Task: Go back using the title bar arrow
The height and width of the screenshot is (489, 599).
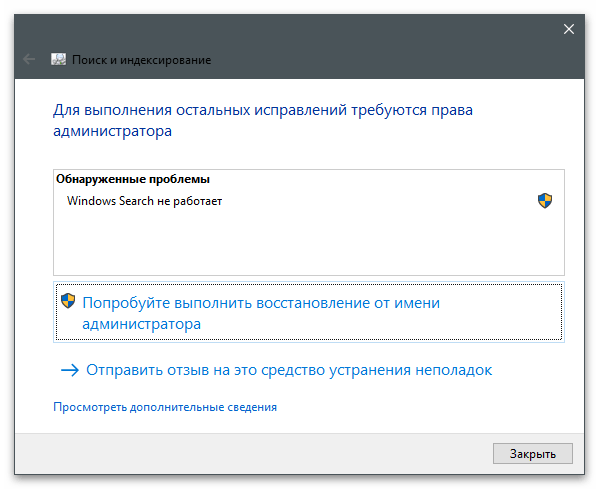Action: click(29, 59)
